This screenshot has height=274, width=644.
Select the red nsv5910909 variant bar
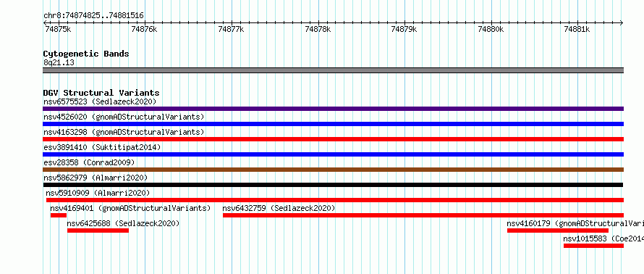point(335,200)
